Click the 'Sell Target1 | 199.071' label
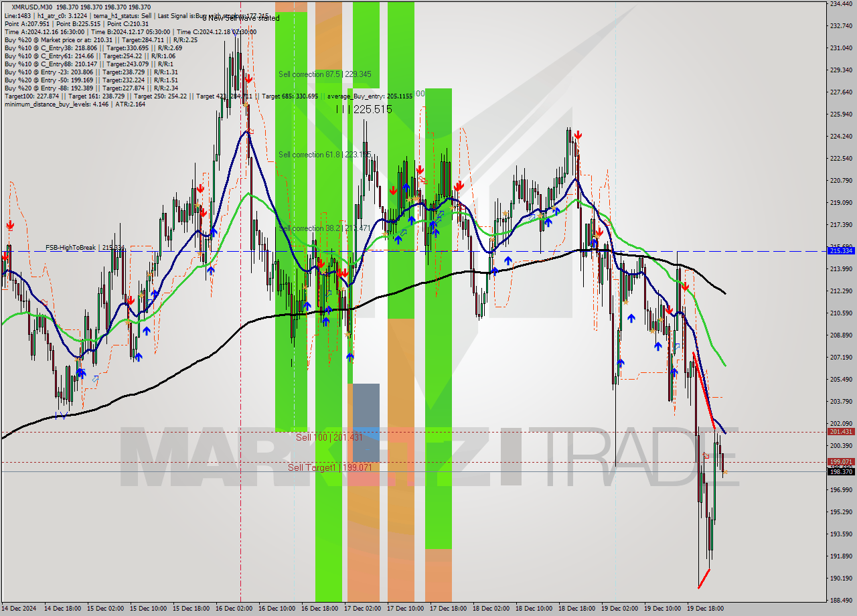 click(x=329, y=467)
